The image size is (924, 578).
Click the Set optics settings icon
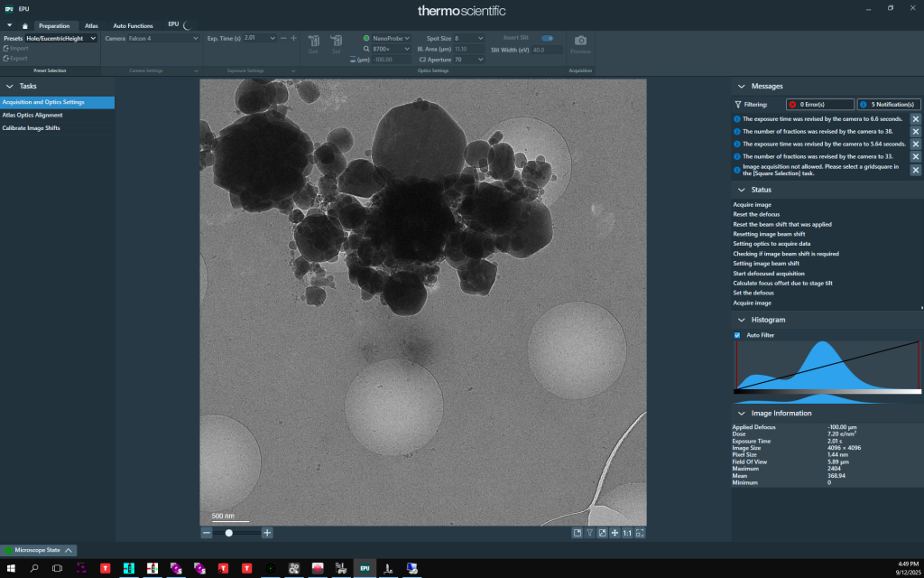click(336, 42)
